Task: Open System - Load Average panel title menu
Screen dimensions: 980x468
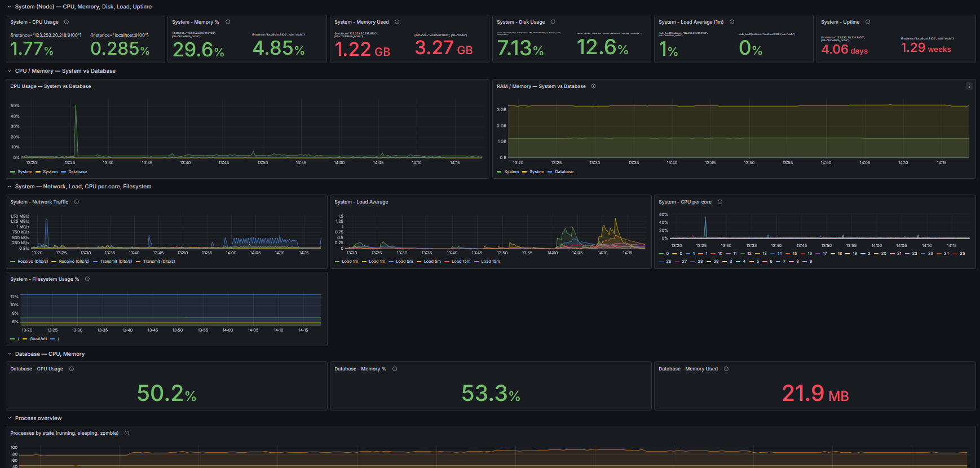Action: coord(361,202)
